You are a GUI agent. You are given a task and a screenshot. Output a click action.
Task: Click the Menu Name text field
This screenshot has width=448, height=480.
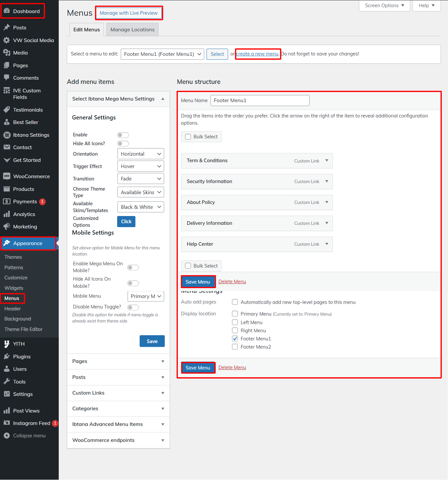point(260,101)
